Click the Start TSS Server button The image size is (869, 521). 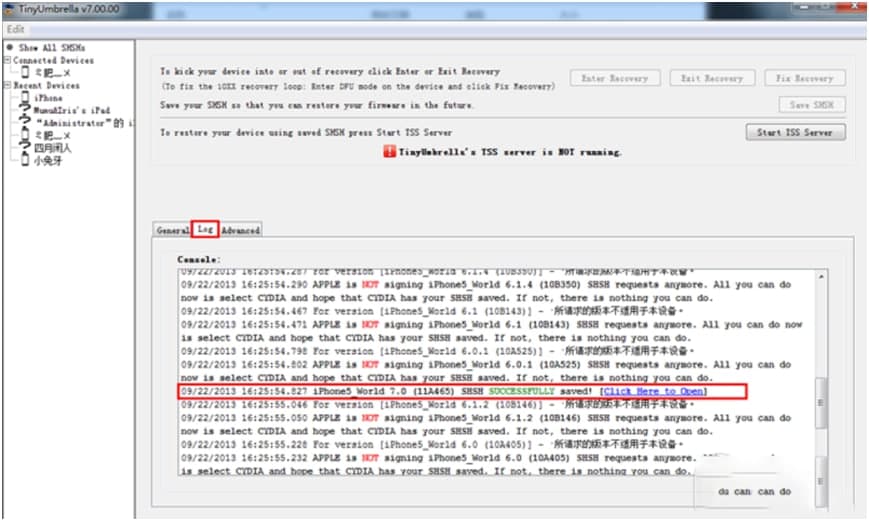(795, 132)
